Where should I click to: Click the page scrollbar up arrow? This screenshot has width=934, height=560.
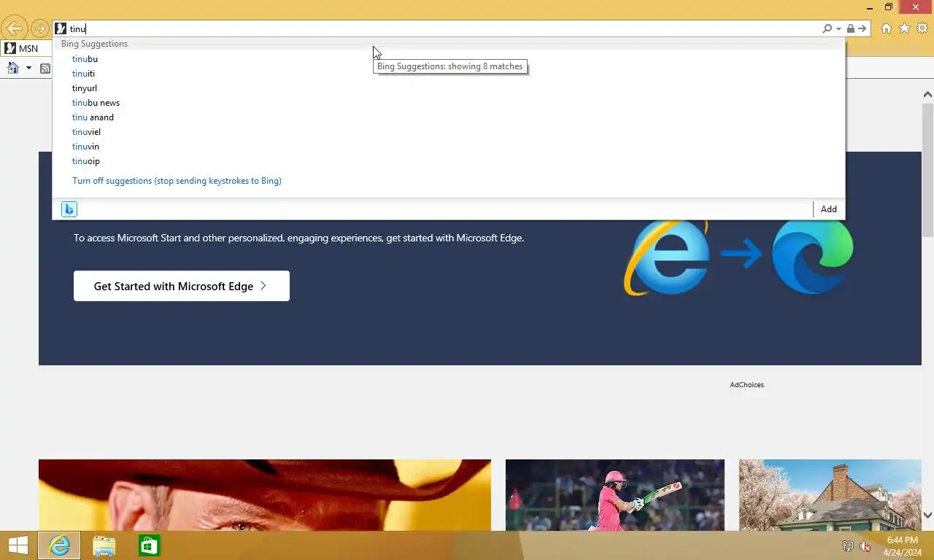(x=927, y=95)
